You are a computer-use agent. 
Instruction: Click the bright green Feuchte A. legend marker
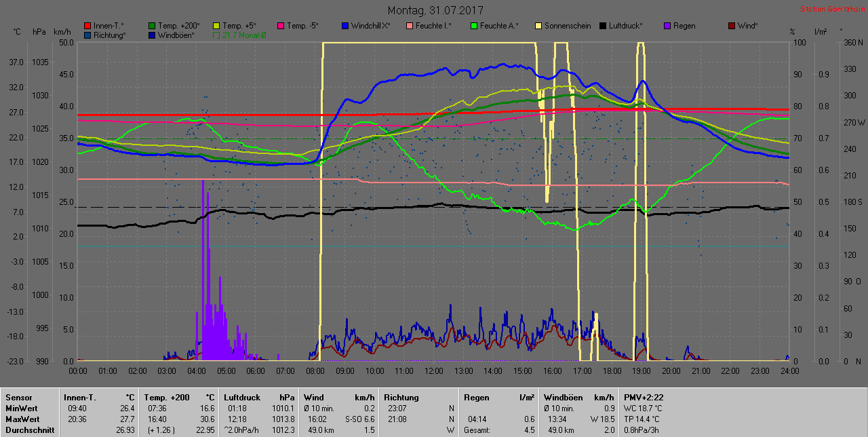coord(474,26)
